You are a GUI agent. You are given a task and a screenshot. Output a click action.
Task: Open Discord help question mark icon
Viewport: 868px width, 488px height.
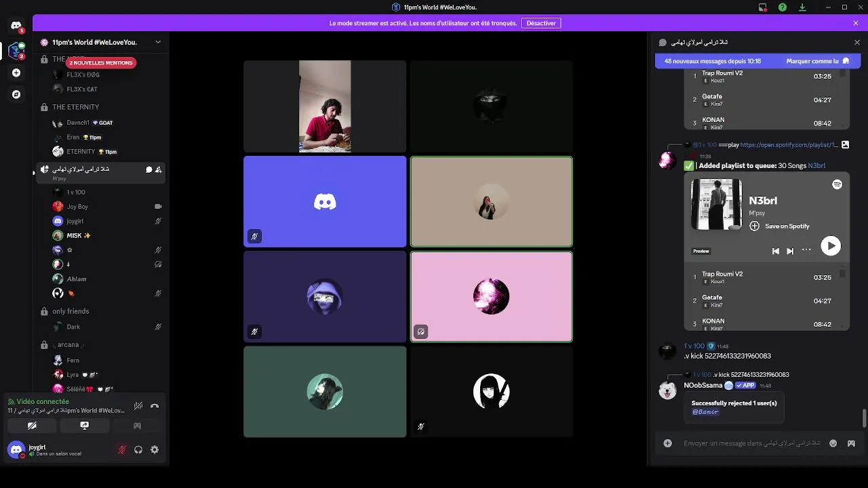click(x=783, y=7)
